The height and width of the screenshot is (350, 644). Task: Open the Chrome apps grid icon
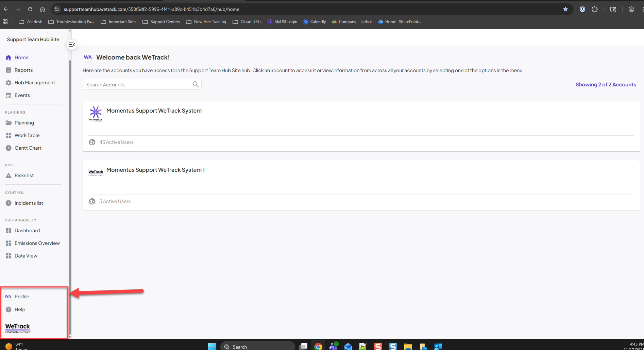pyautogui.click(x=5, y=22)
